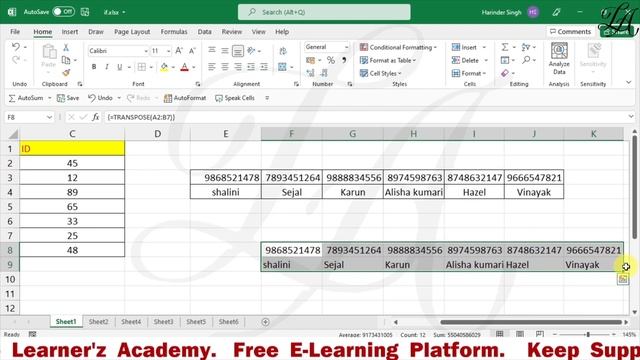Click the Comments button
640x360 pixels.
pos(570,31)
